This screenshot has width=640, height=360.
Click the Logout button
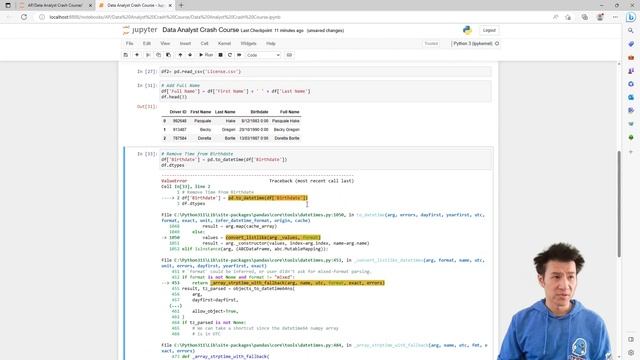[x=489, y=30]
